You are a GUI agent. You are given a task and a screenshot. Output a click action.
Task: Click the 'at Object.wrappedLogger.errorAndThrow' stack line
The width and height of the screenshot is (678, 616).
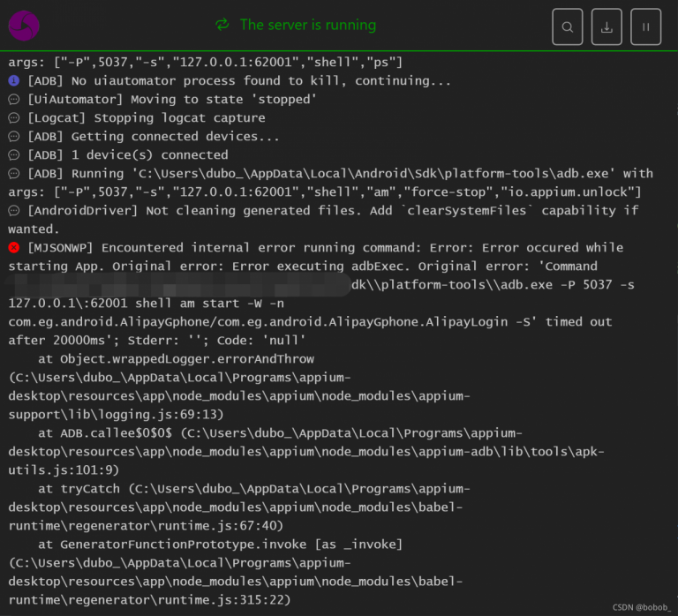[x=177, y=359]
